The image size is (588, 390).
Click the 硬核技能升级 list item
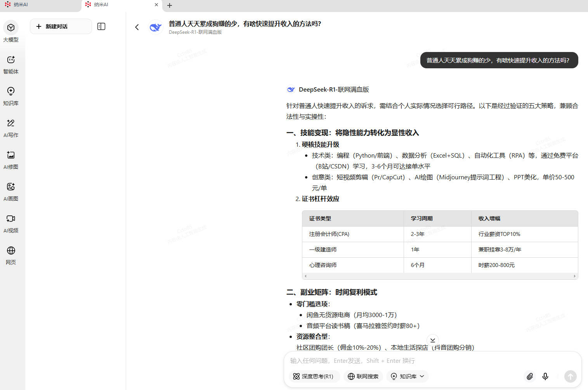[321, 144]
